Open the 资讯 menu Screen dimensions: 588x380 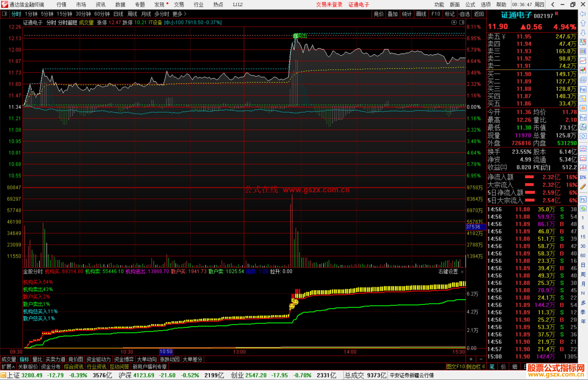[x=100, y=5]
